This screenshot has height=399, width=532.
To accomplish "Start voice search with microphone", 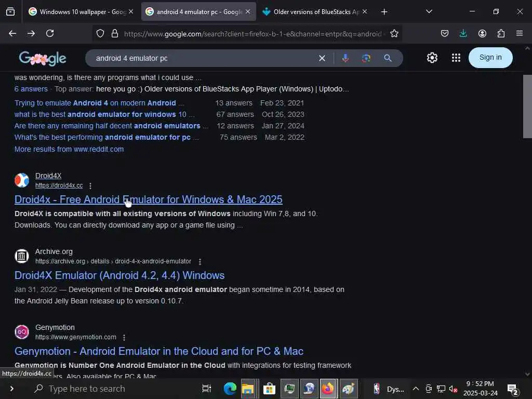I will tap(345, 58).
